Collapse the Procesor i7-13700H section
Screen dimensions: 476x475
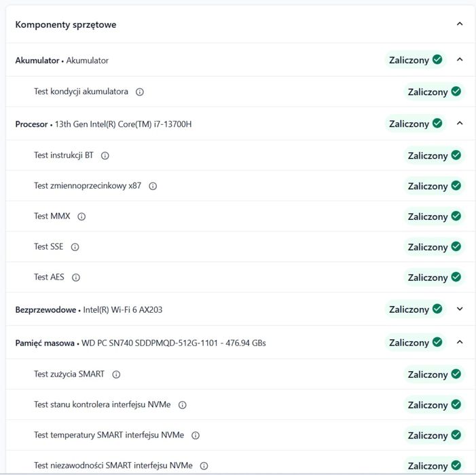pos(460,123)
